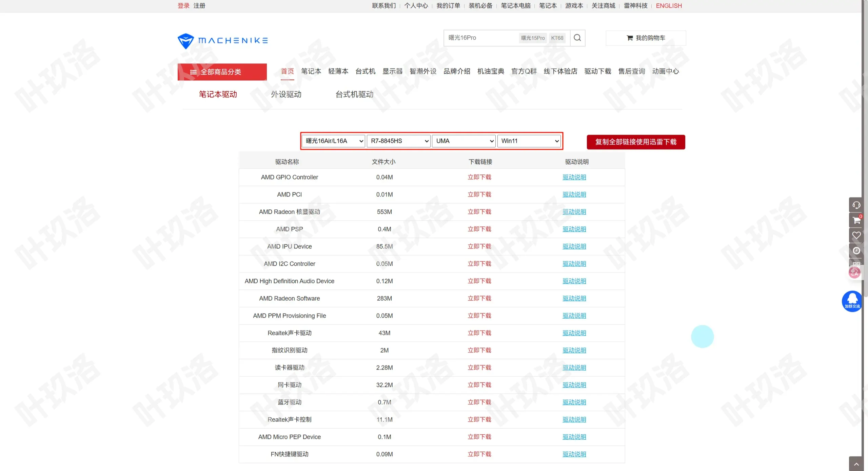Open the graphics dropdown UMA

pos(463,141)
